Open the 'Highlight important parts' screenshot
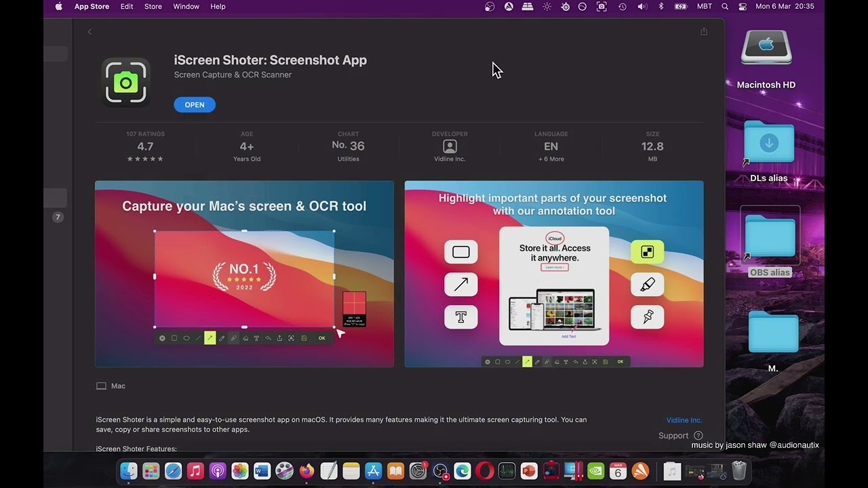Image resolution: width=868 pixels, height=488 pixels. (554, 274)
